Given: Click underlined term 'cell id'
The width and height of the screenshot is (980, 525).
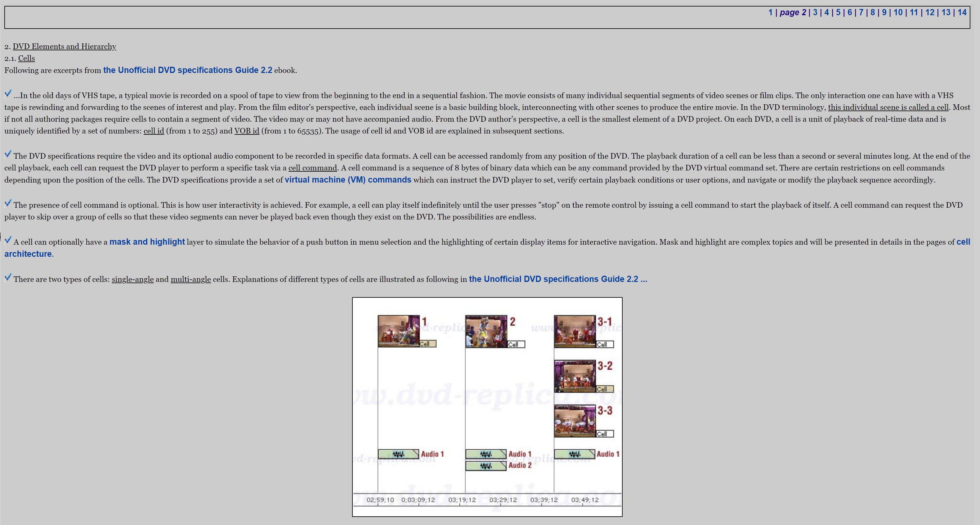Looking at the screenshot, I should click(x=154, y=131).
